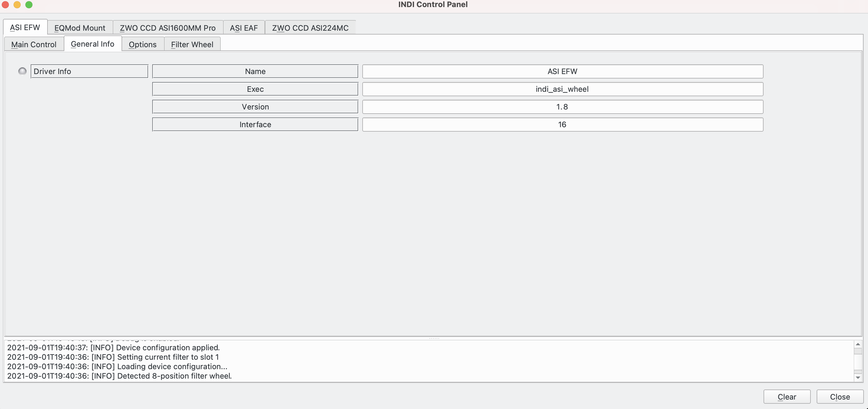
Task: Switch to General Info tab
Action: click(x=92, y=43)
